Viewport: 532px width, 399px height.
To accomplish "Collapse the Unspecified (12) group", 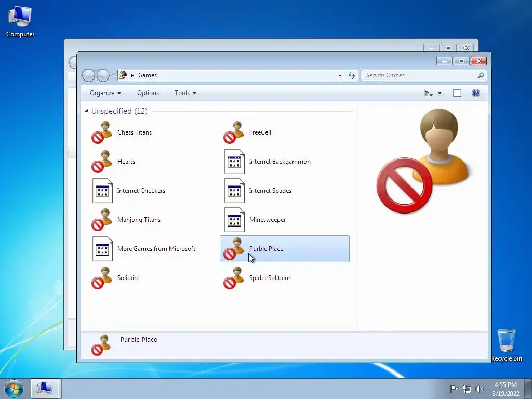I will 86,111.
